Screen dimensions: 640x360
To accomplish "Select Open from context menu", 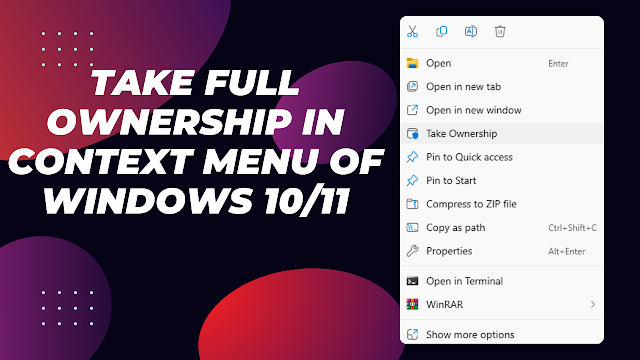I will [x=502, y=63].
